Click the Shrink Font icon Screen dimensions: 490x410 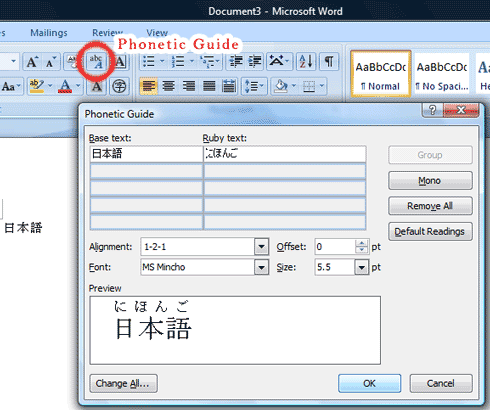[51, 62]
